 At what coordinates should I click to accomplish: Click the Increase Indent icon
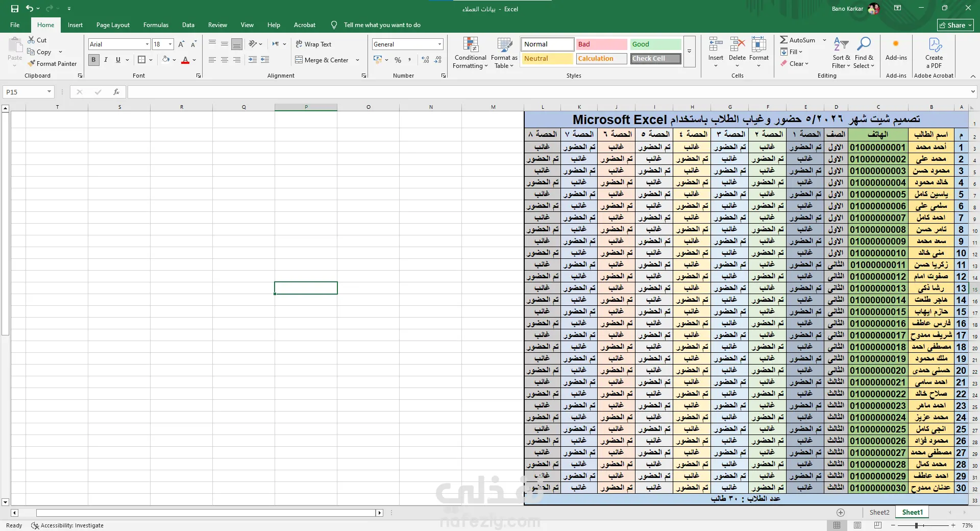265,60
